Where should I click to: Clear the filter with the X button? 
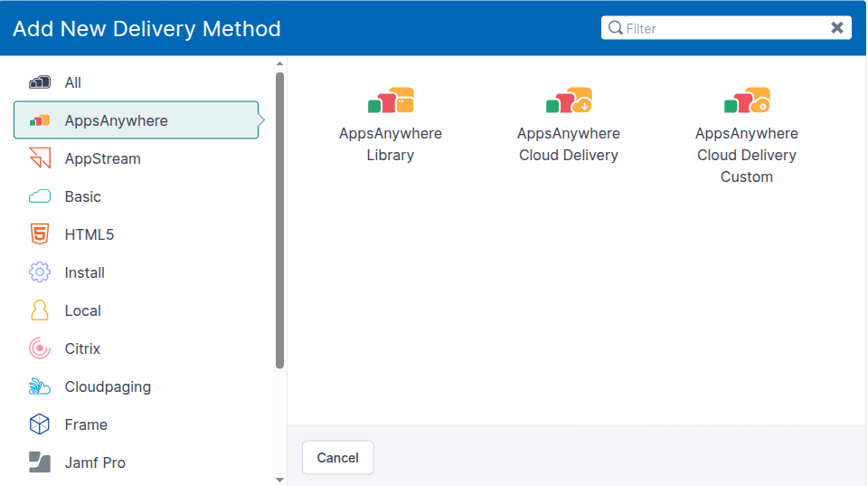click(x=837, y=28)
